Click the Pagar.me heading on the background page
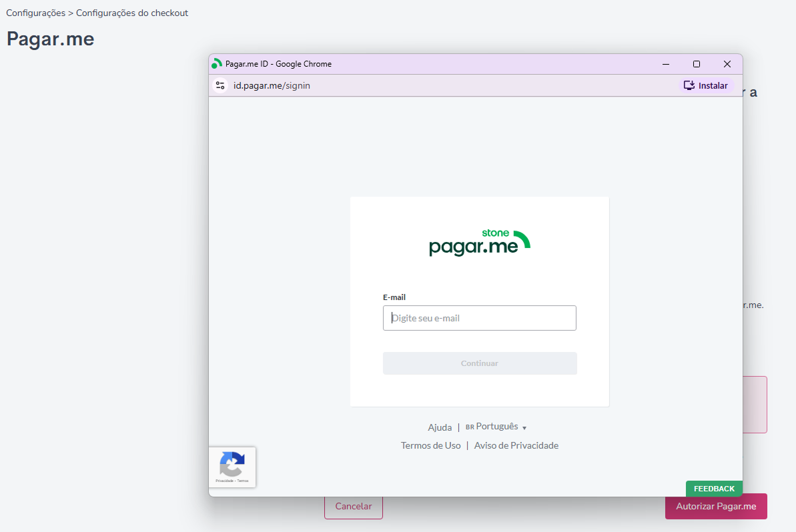The width and height of the screenshot is (796, 532). coord(50,39)
